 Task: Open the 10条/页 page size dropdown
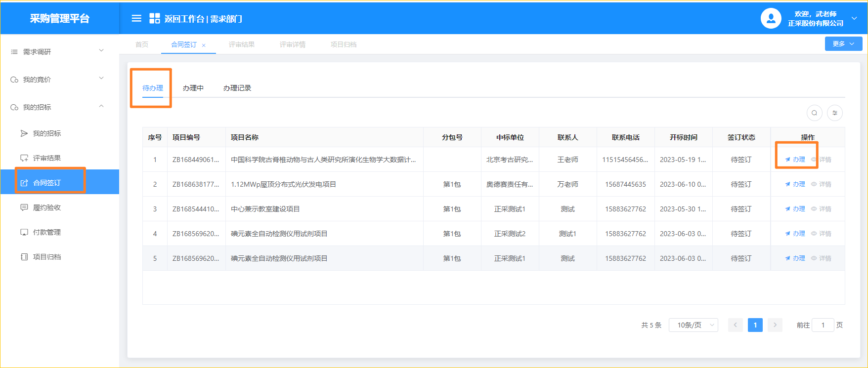click(693, 325)
